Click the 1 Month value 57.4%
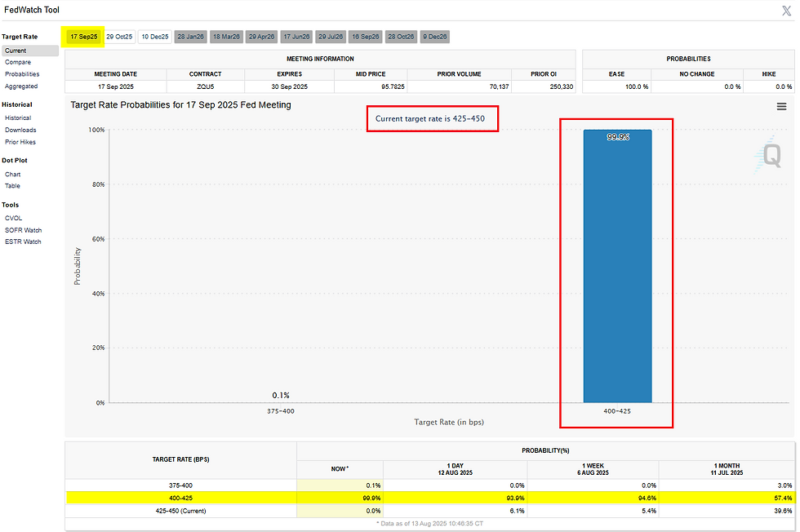Image resolution: width=800 pixels, height=532 pixels. tap(783, 499)
